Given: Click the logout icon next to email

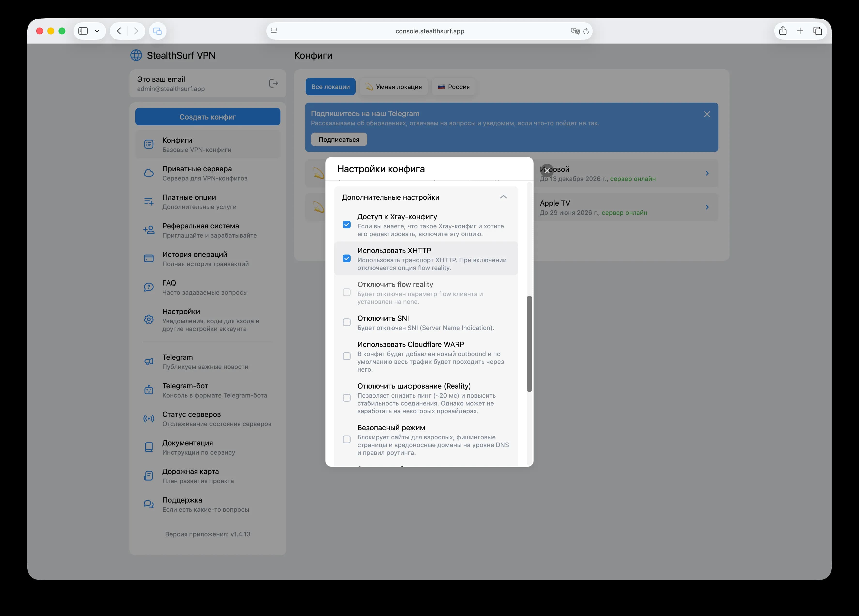Looking at the screenshot, I should click(273, 83).
